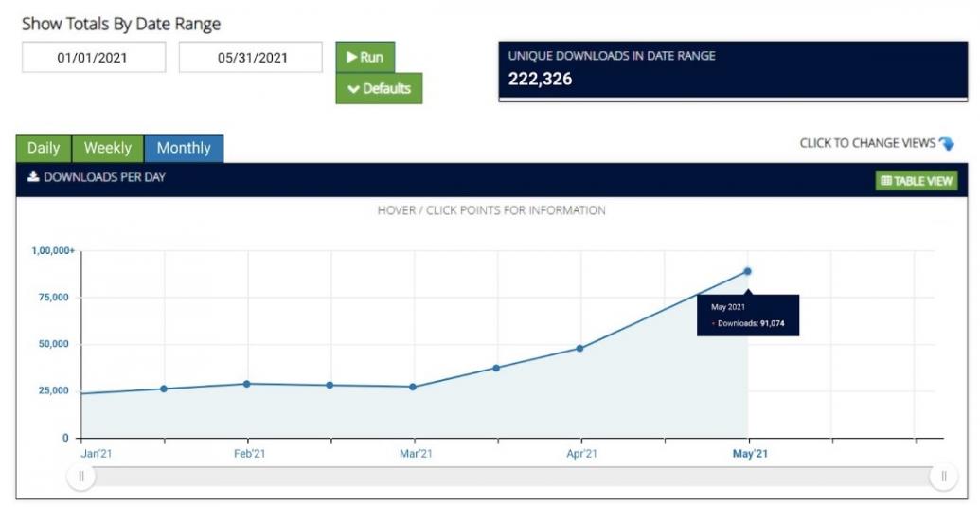Click the right range slider handle
The image size is (980, 507).
[x=943, y=477]
